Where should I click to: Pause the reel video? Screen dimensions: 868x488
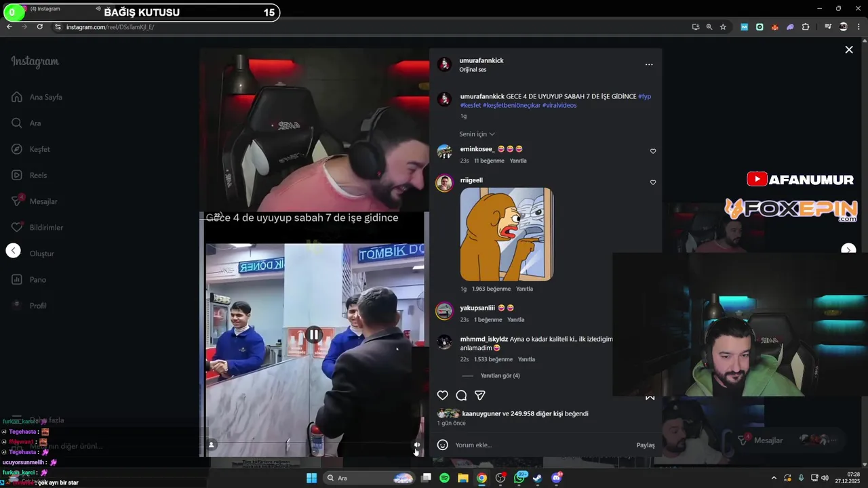313,334
